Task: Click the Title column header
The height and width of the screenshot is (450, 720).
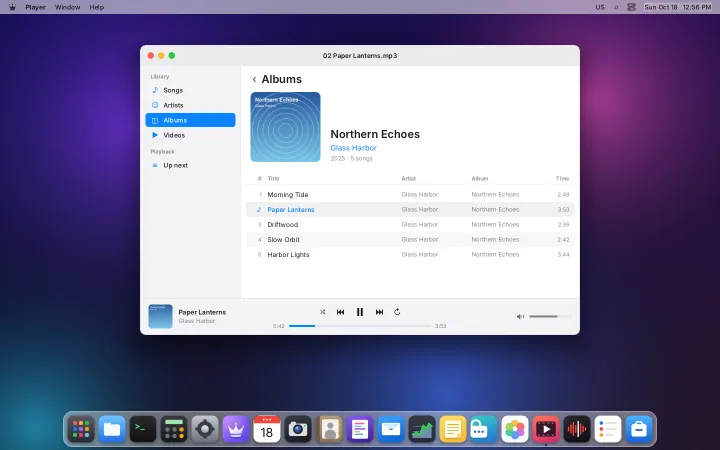Action: (273, 179)
